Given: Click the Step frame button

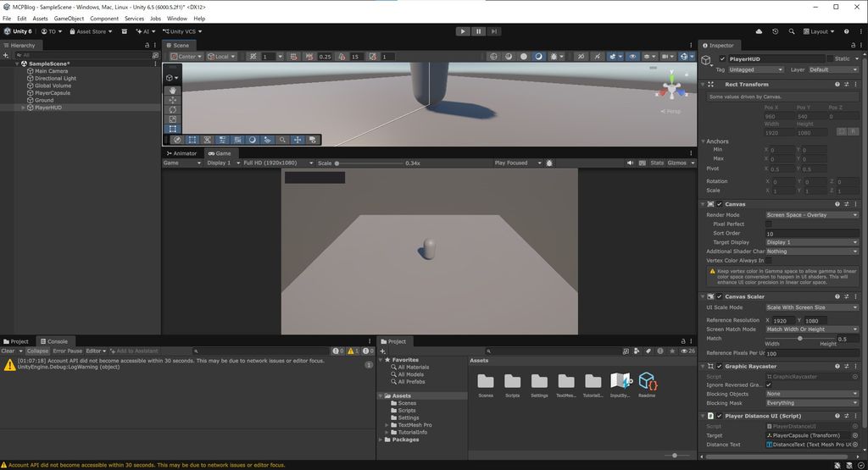Looking at the screenshot, I should [x=494, y=31].
